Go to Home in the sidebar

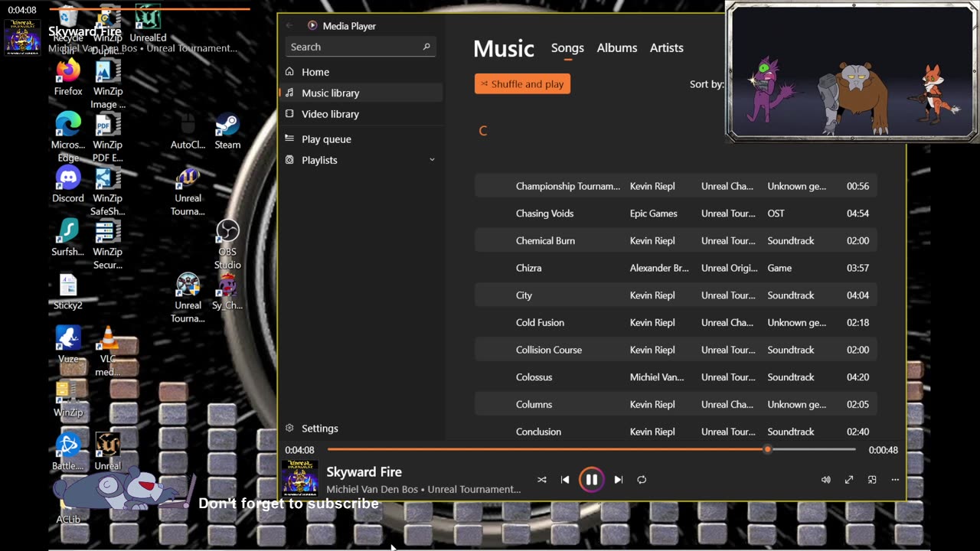click(x=361, y=72)
